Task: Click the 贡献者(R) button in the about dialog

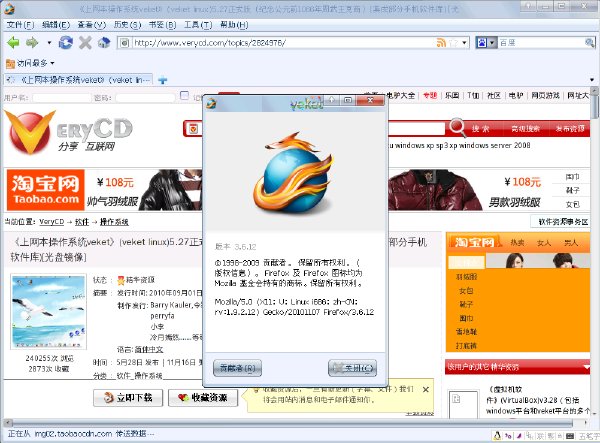Action: (237, 368)
